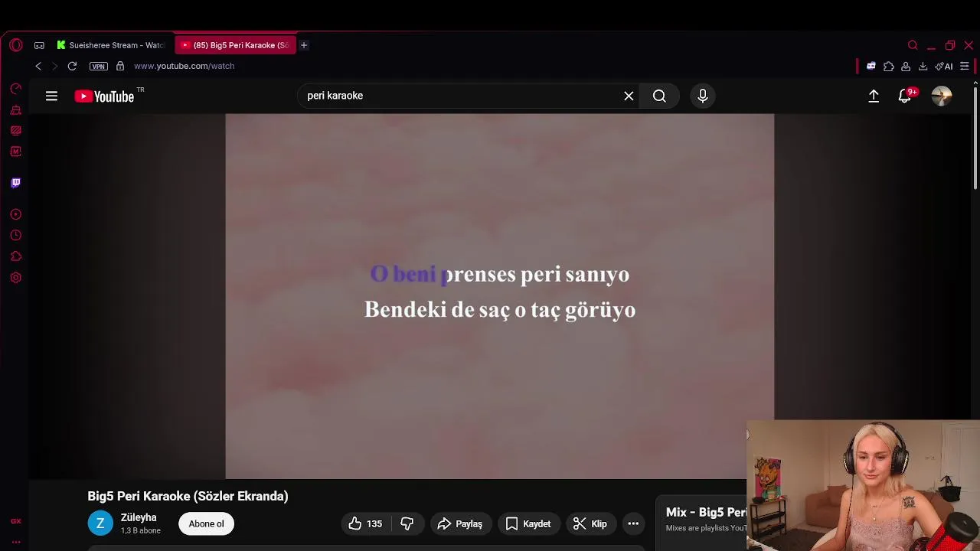Open Easy Setup sliders icon
Viewport: 980px width, 551px height.
point(965,66)
